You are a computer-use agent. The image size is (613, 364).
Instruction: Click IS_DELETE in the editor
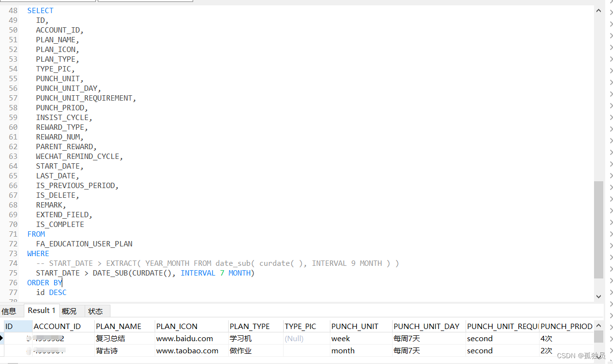(55, 195)
